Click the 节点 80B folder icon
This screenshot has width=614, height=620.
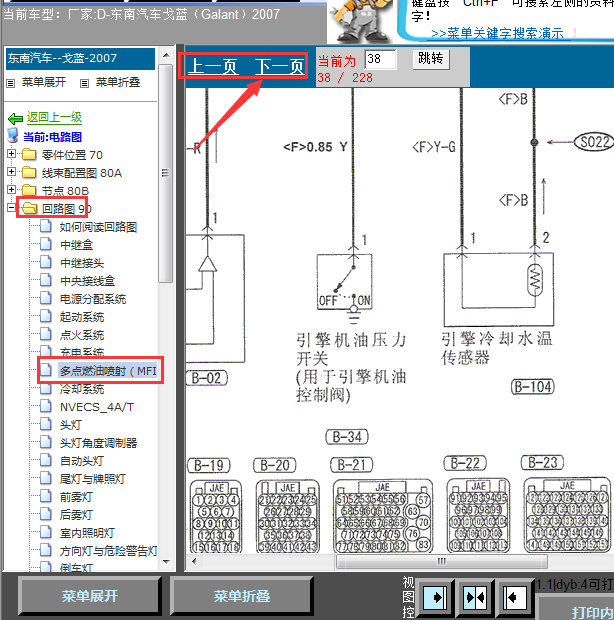point(29,190)
